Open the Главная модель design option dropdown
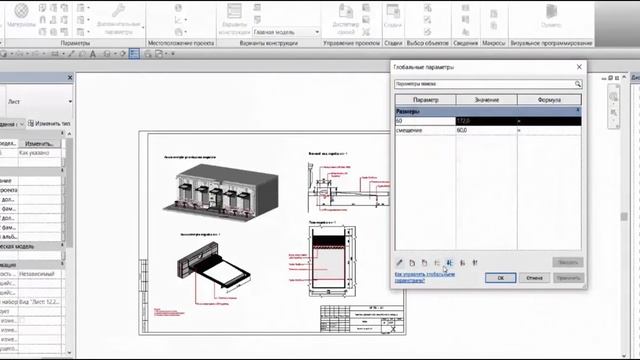640x360 pixels. [x=286, y=32]
